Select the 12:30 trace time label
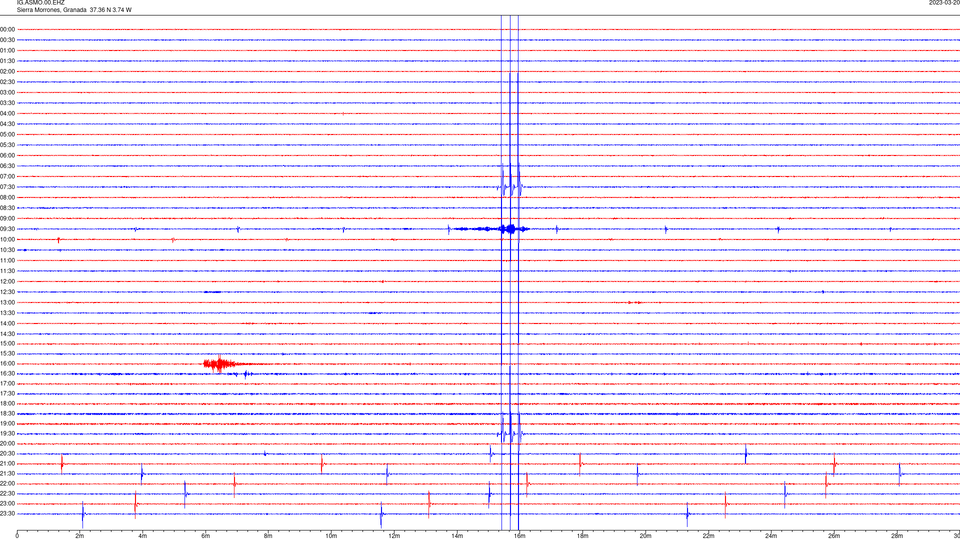 pyautogui.click(x=7, y=292)
